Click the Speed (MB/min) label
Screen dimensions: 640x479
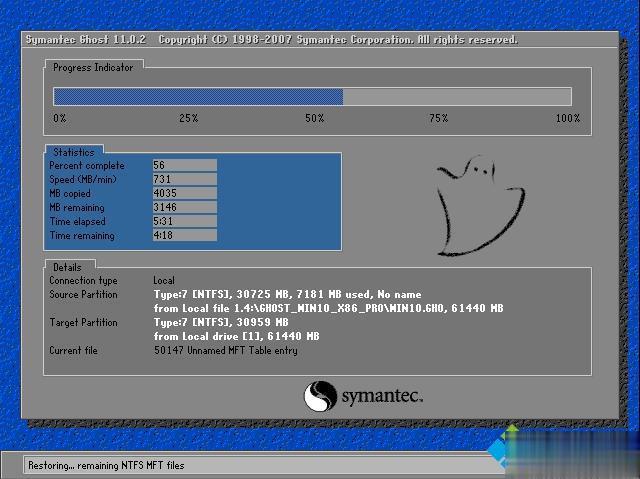pos(83,180)
